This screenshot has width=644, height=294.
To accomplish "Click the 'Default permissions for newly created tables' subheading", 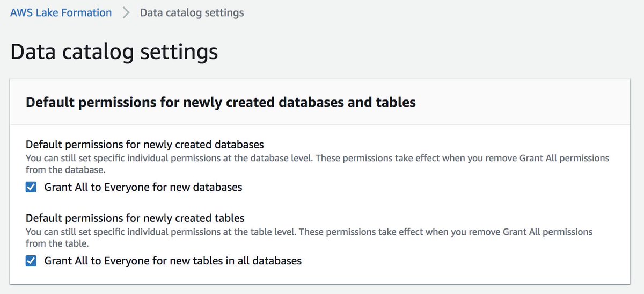I will pyautogui.click(x=135, y=218).
